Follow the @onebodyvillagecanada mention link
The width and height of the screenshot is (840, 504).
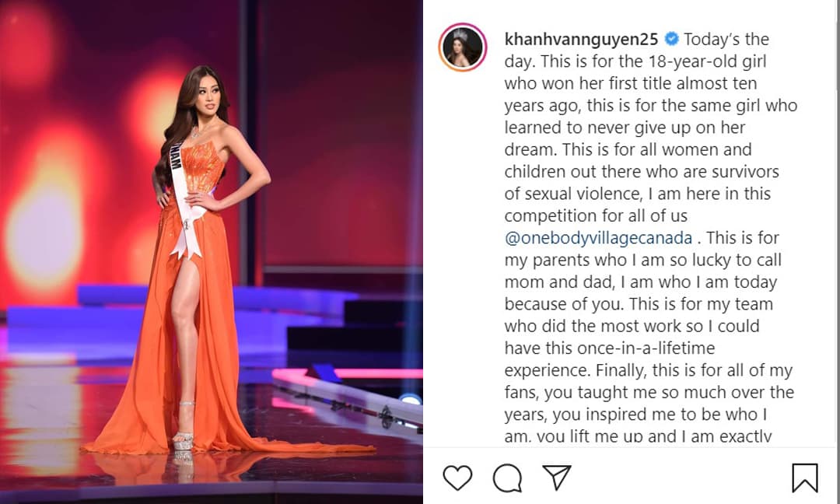pos(598,238)
